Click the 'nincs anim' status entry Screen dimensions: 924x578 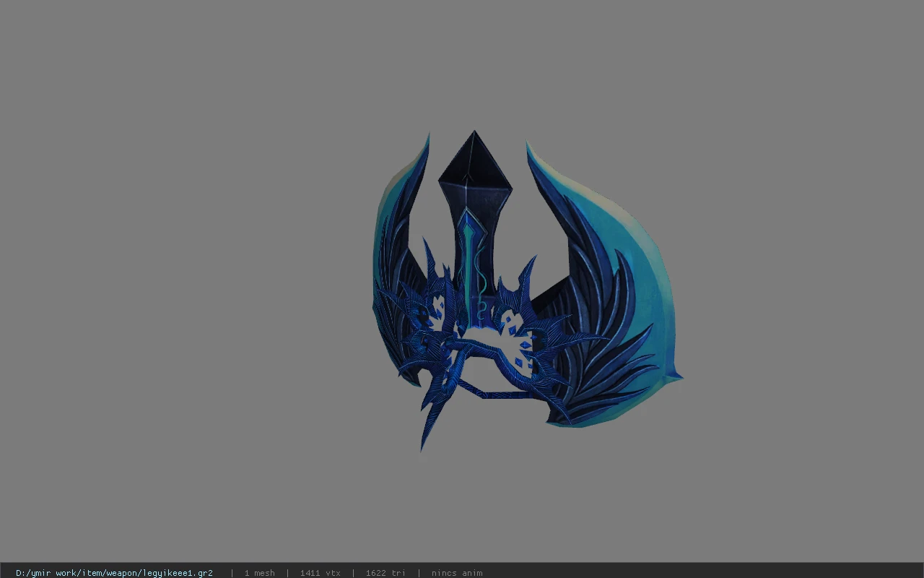pyautogui.click(x=457, y=573)
